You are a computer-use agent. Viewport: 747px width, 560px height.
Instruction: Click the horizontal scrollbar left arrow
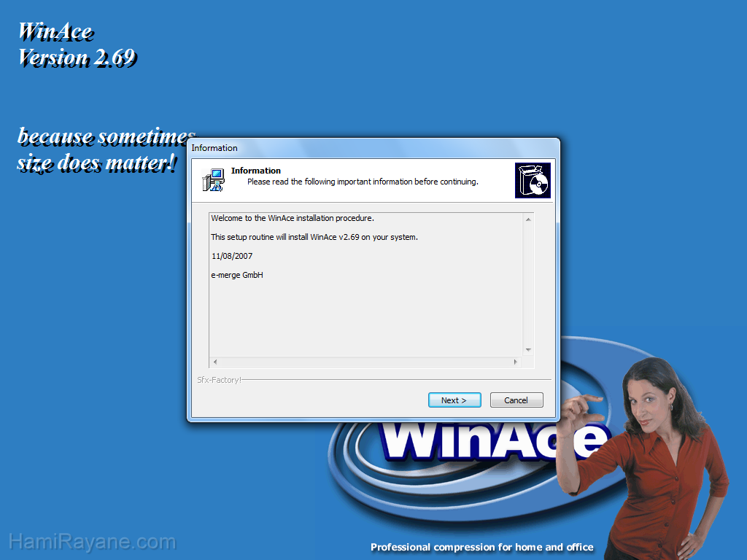click(215, 362)
